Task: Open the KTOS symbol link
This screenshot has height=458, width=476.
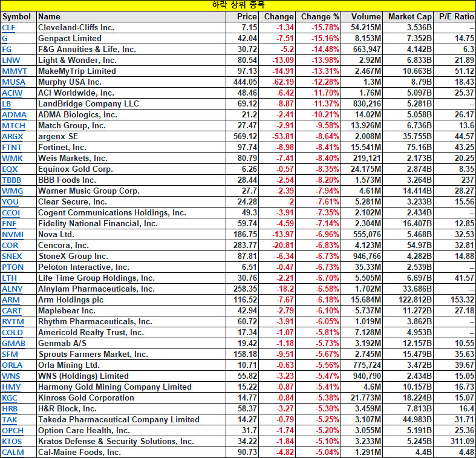Action: coord(12,442)
